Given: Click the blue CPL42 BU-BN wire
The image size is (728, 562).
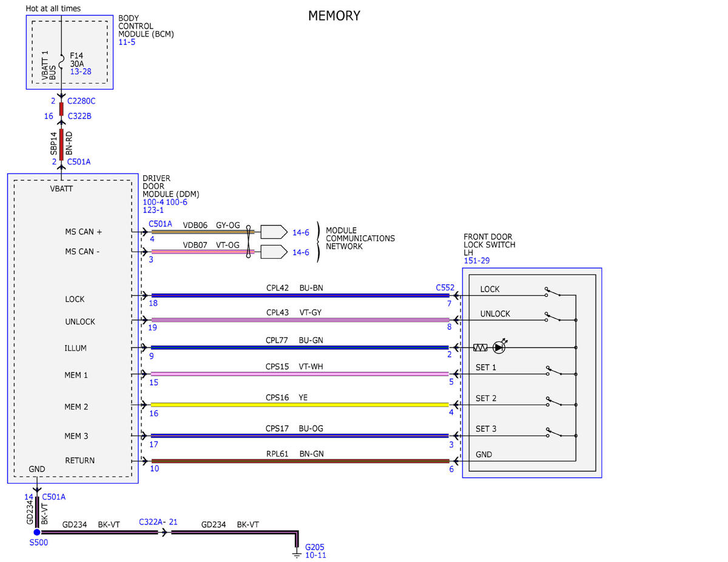Looking at the screenshot, I should pos(300,295).
